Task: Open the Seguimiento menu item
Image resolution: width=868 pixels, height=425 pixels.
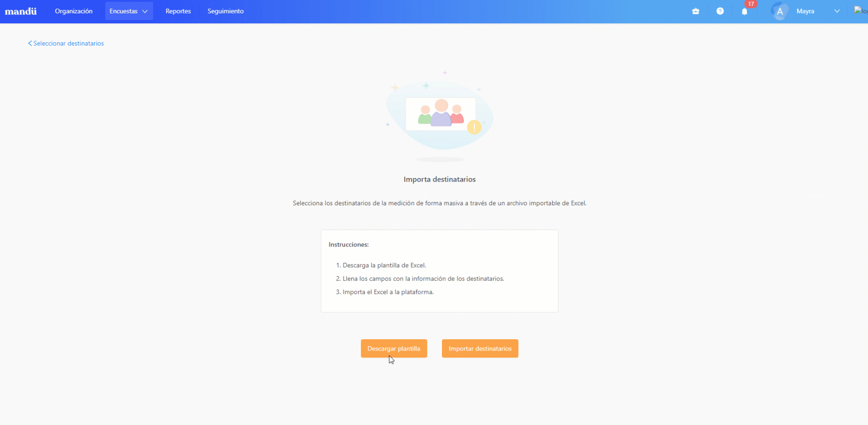Action: coord(225,11)
